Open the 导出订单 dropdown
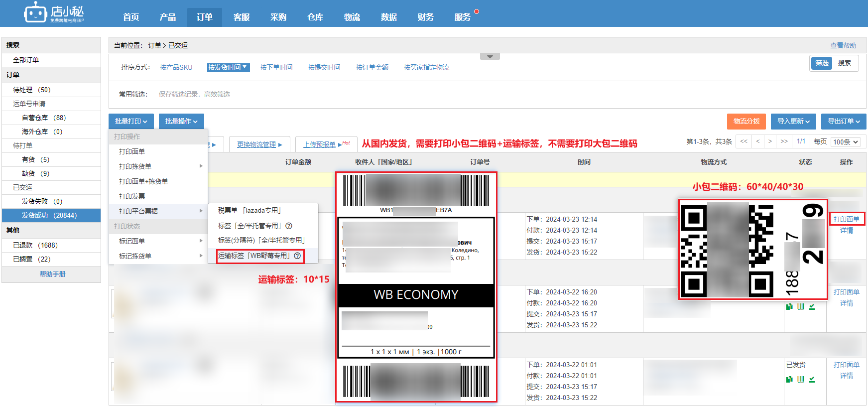 pyautogui.click(x=844, y=121)
